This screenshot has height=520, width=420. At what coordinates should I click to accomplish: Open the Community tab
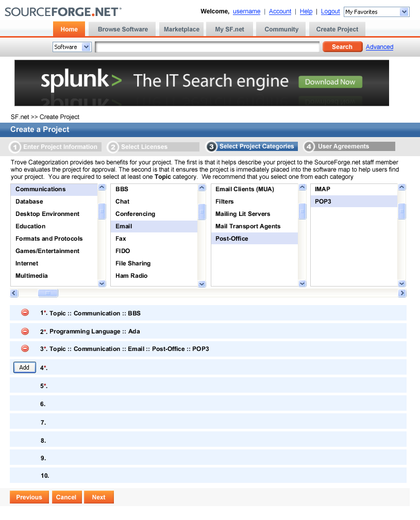[281, 29]
